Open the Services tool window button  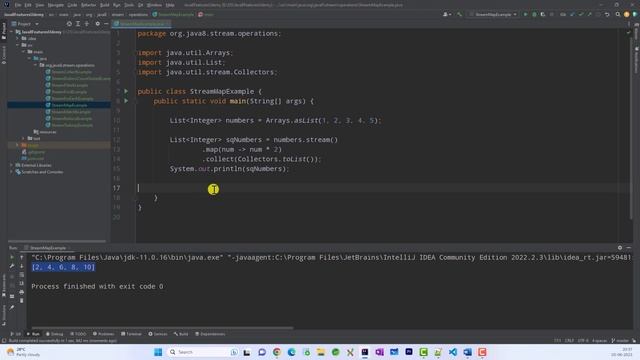158,334
